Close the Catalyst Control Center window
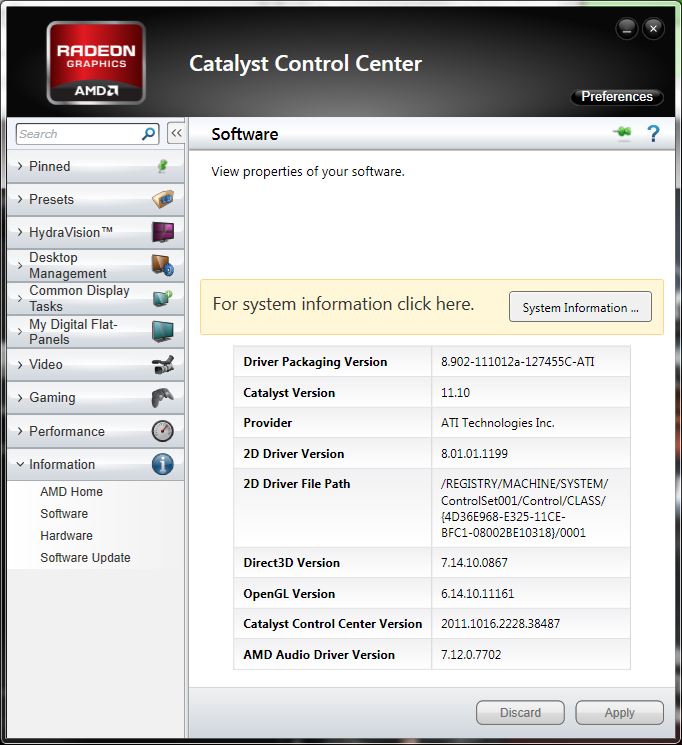The width and height of the screenshot is (682, 745). point(653,29)
